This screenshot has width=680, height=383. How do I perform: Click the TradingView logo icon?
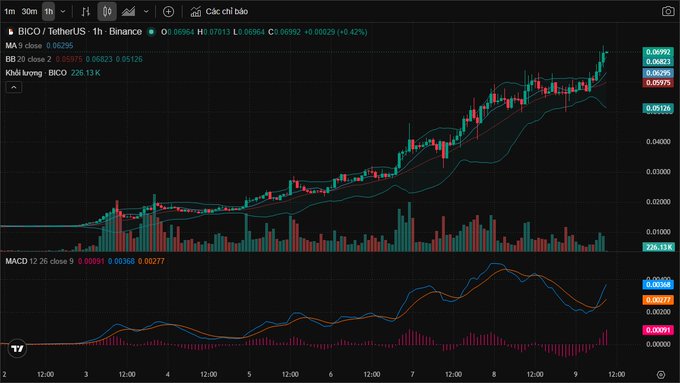pyautogui.click(x=17, y=348)
